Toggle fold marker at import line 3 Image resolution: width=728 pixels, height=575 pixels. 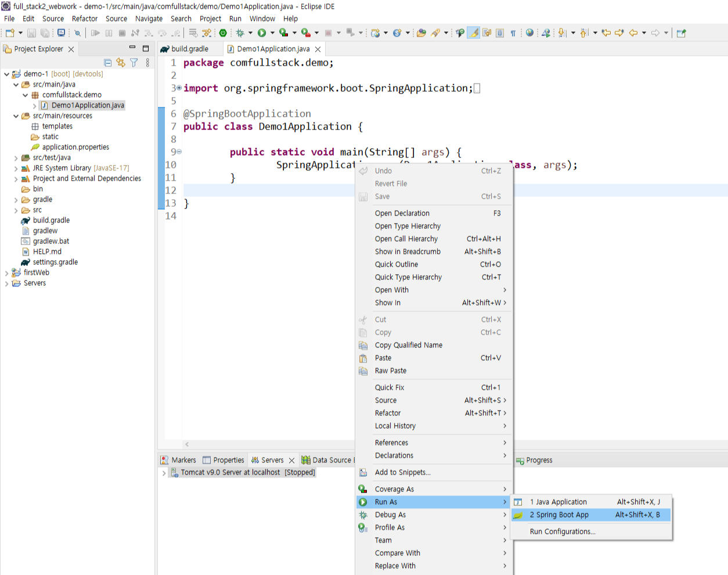(x=179, y=88)
